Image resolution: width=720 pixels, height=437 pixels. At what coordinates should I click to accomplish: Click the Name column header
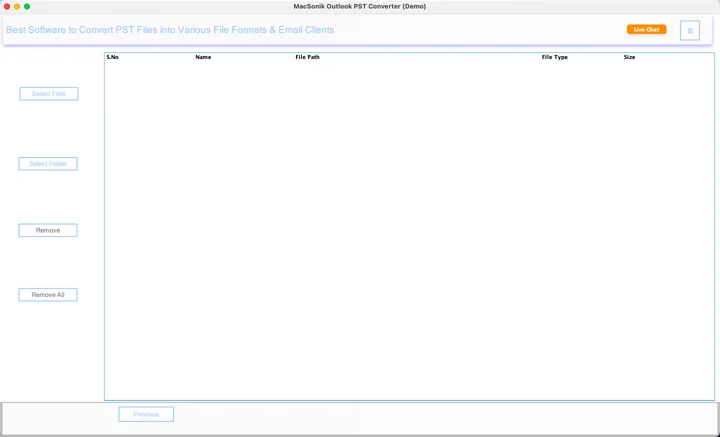tap(203, 57)
